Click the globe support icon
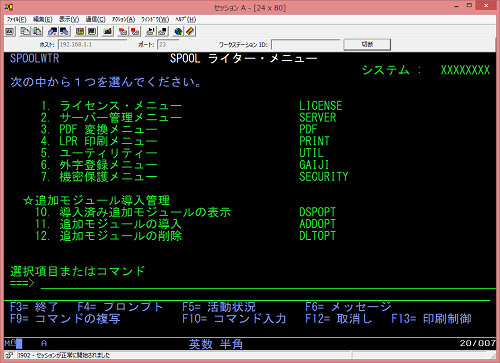Viewport: 500px width, 363px height. (x=178, y=31)
